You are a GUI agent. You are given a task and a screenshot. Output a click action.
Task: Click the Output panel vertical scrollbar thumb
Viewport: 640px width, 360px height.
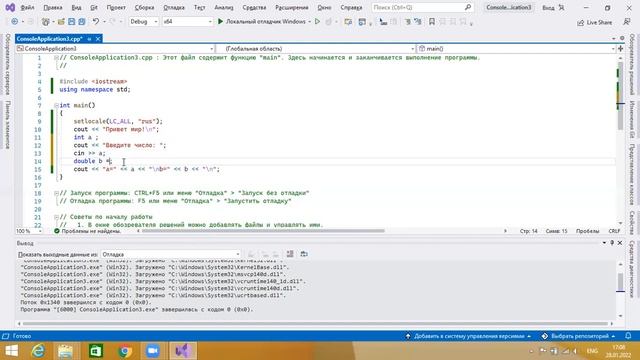[x=620, y=283]
